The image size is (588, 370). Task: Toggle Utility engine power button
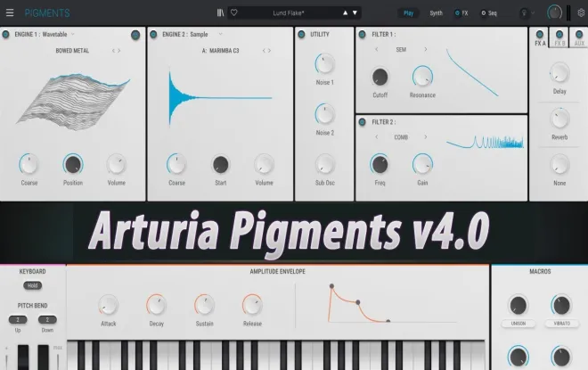point(301,35)
